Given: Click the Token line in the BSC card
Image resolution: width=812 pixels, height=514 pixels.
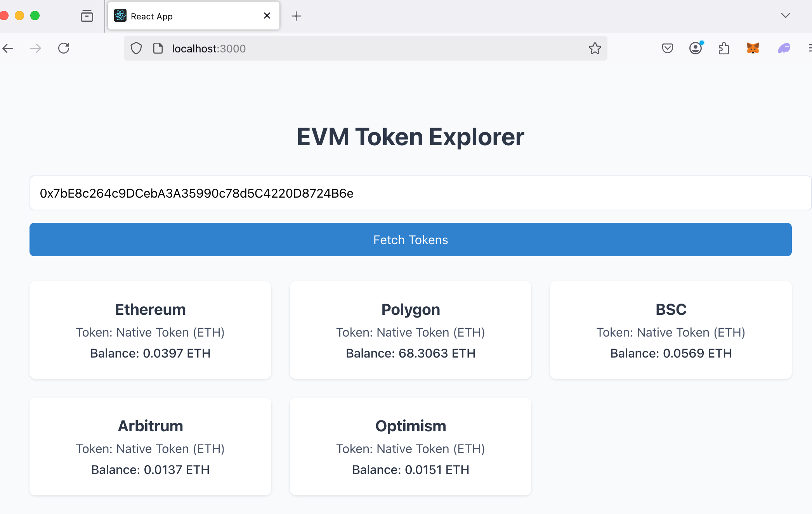Looking at the screenshot, I should coord(671,332).
